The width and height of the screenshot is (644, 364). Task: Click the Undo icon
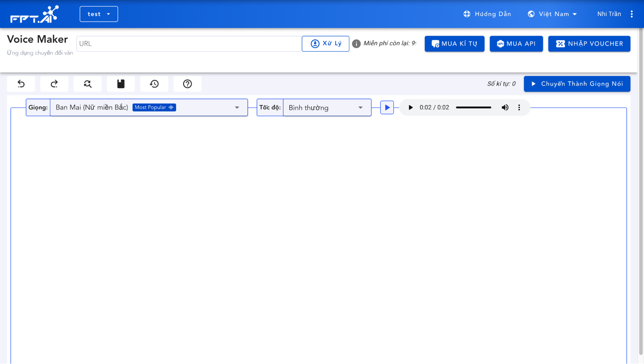[x=21, y=84]
